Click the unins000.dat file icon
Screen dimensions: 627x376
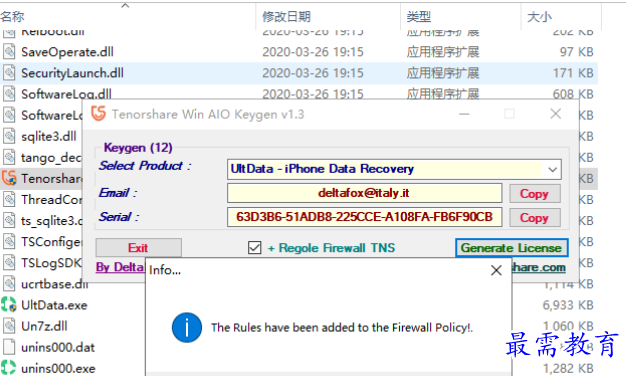tap(9, 347)
